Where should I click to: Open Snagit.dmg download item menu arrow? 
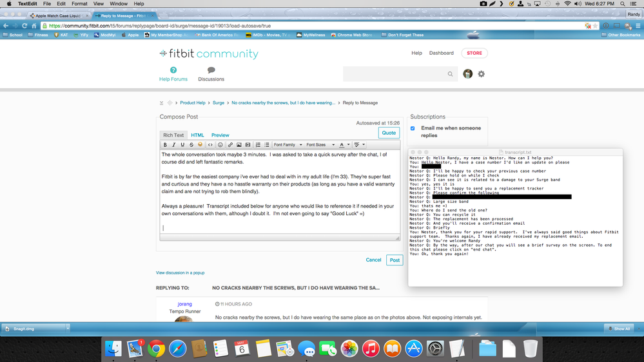pyautogui.click(x=68, y=329)
